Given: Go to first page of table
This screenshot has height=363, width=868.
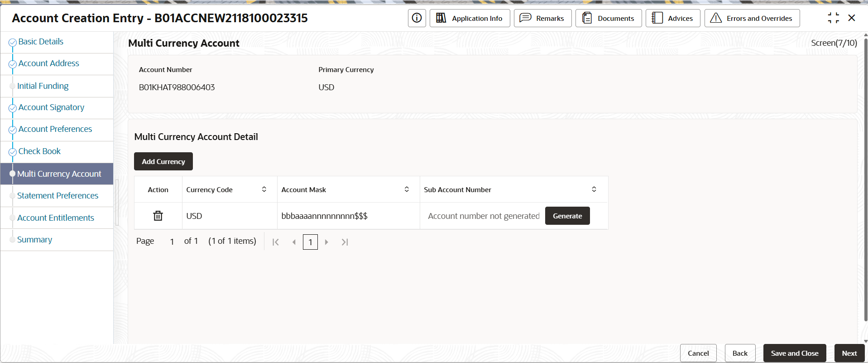Looking at the screenshot, I should point(275,242).
